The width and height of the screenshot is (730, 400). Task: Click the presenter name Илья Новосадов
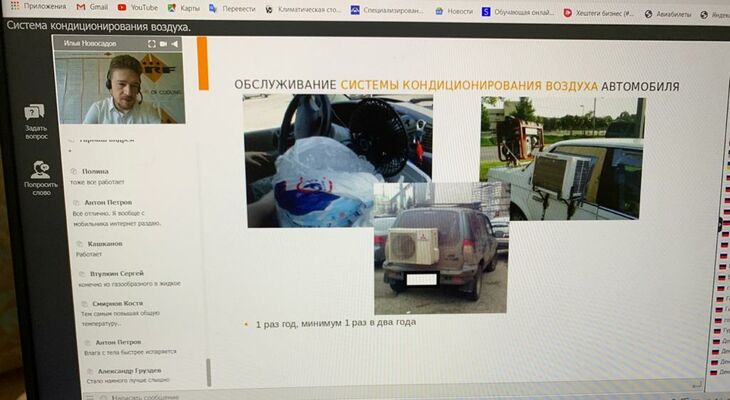pyautogui.click(x=90, y=43)
